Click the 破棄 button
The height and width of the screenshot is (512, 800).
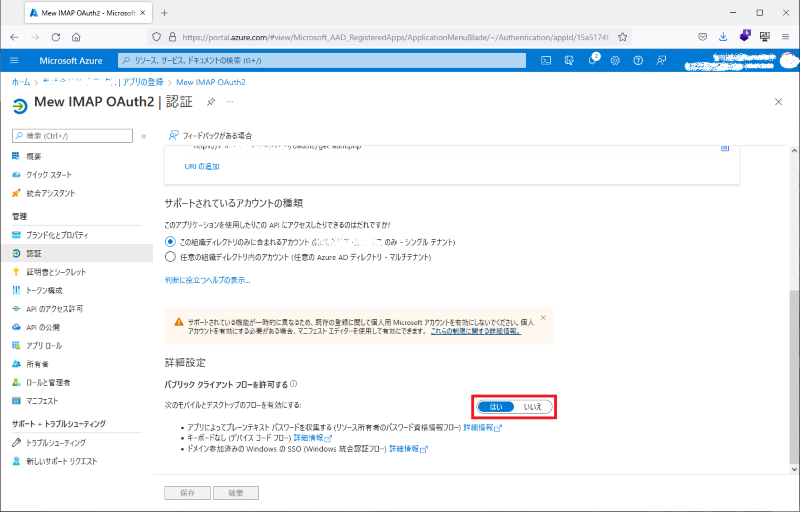pyautogui.click(x=236, y=493)
